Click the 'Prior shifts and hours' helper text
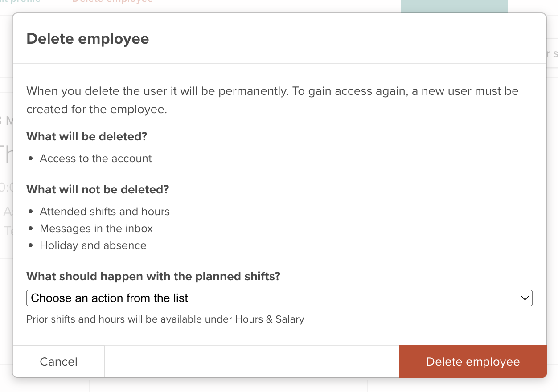 pos(165,319)
